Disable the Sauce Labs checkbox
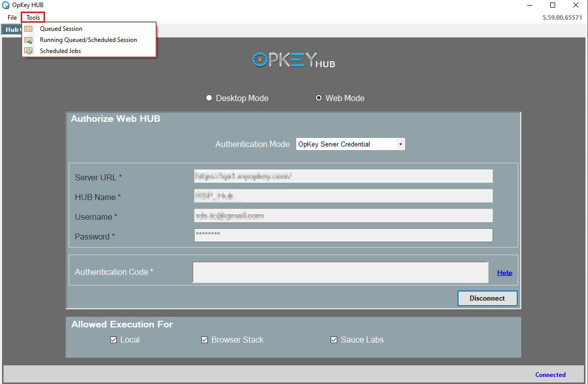Image resolution: width=588 pixels, height=384 pixels. [x=334, y=340]
